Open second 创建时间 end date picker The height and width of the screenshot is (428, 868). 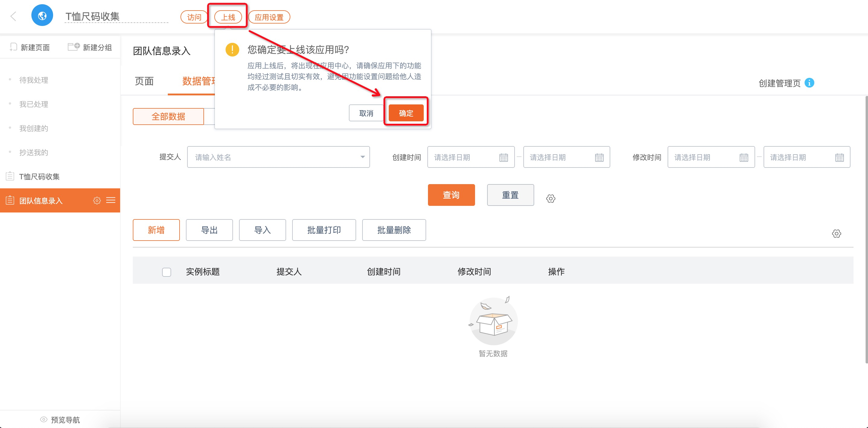pos(566,157)
